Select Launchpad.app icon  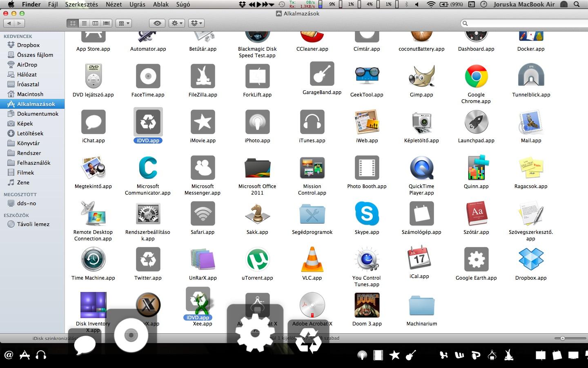coord(476,122)
